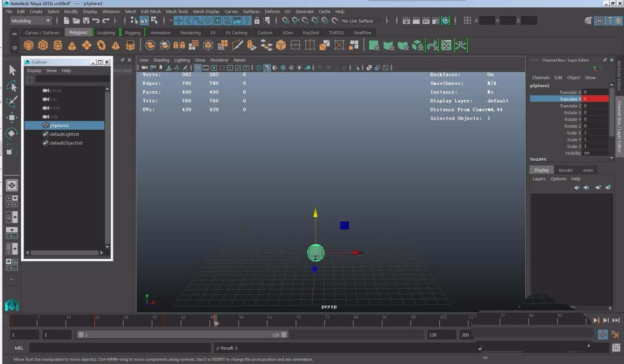624x364 pixels.
Task: Choose the Rotate tool in the toolbox
Action: [12, 133]
